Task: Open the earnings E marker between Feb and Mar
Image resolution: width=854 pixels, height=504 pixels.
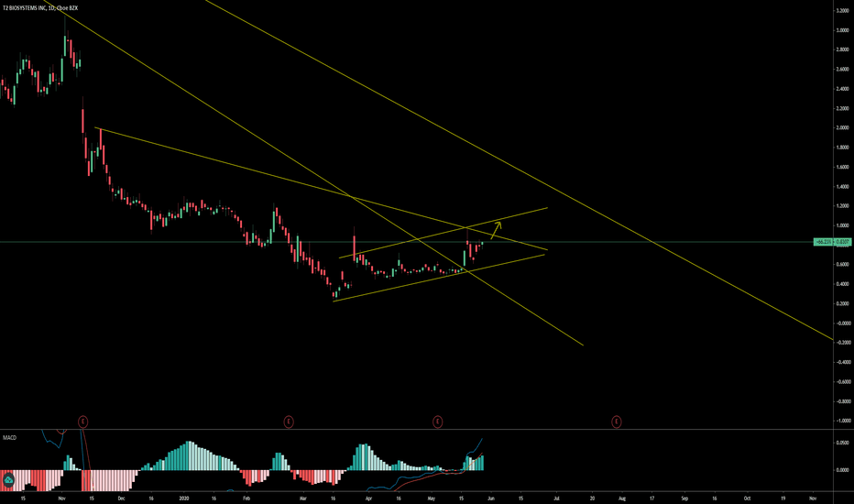Action: pyautogui.click(x=289, y=422)
